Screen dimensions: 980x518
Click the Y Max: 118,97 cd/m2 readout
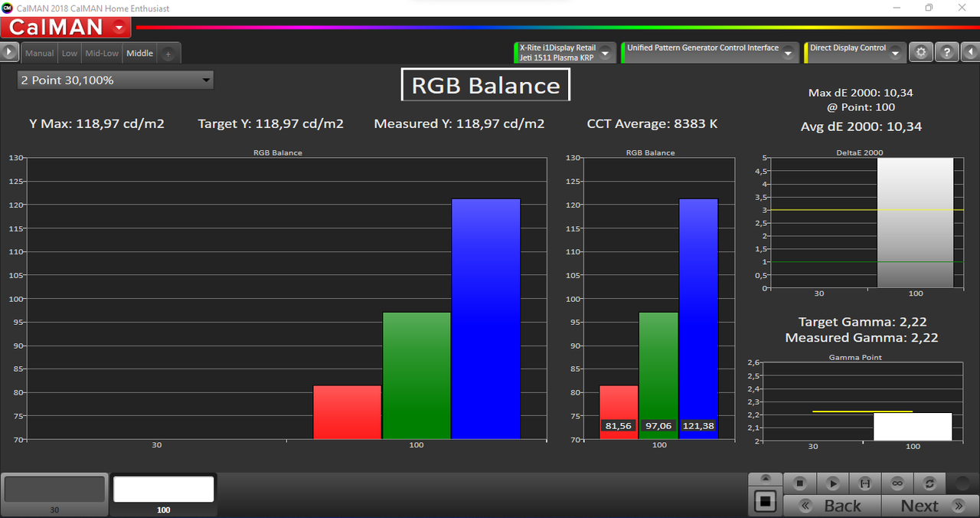[x=96, y=123]
